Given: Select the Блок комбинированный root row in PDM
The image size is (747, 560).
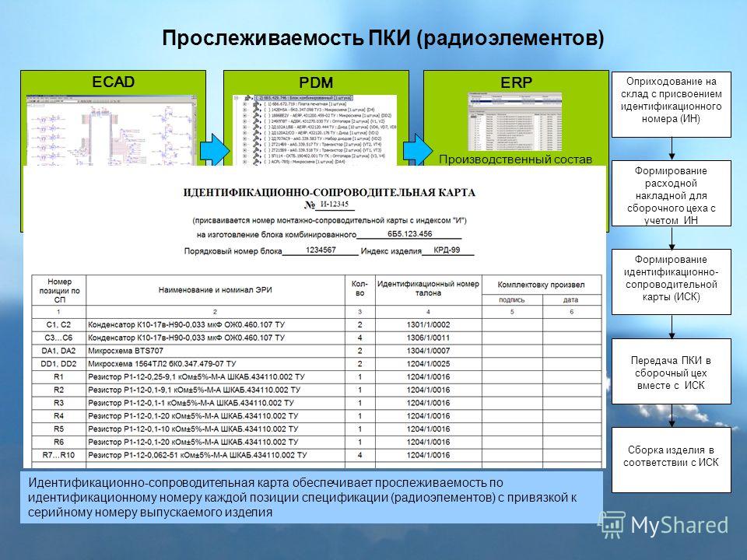Looking at the screenshot, I should pos(303,98).
